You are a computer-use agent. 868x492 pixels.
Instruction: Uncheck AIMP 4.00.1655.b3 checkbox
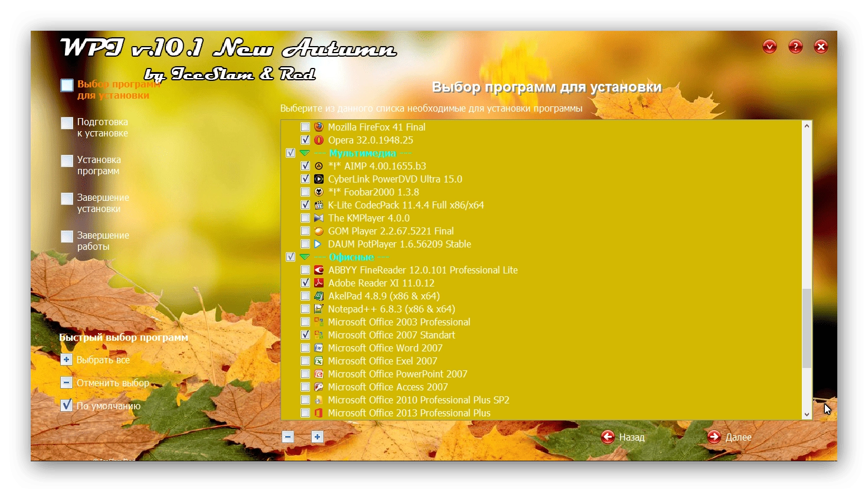click(305, 166)
